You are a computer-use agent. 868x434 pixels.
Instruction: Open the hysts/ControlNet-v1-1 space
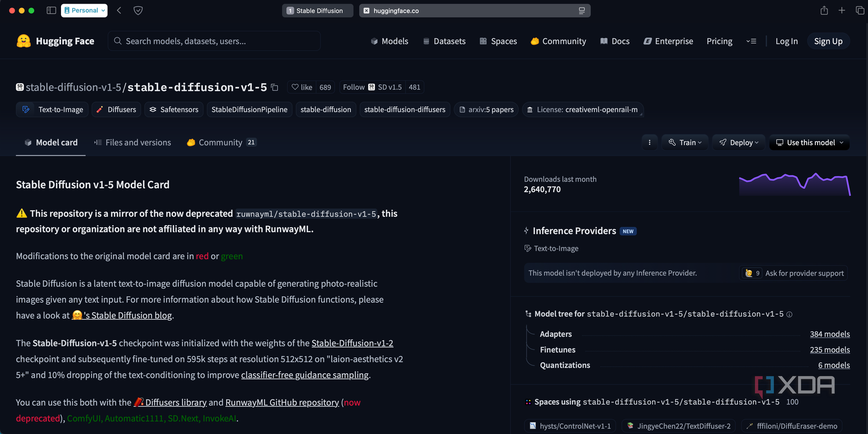[570, 426]
